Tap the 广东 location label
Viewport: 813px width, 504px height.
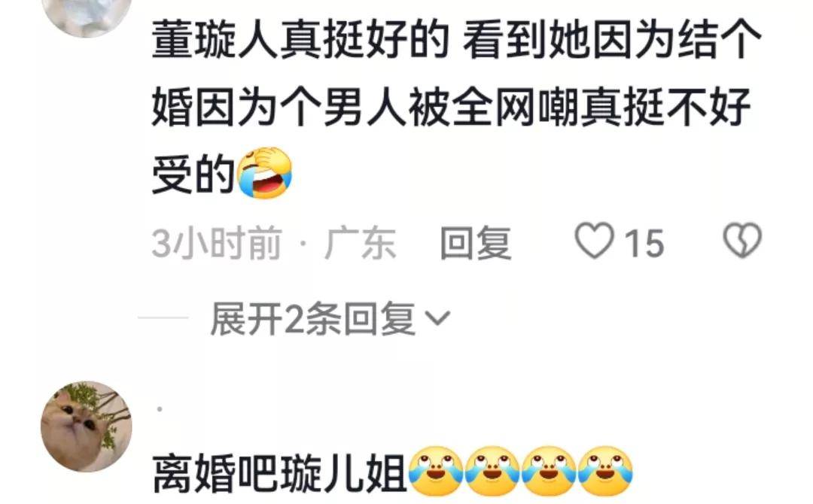point(361,243)
